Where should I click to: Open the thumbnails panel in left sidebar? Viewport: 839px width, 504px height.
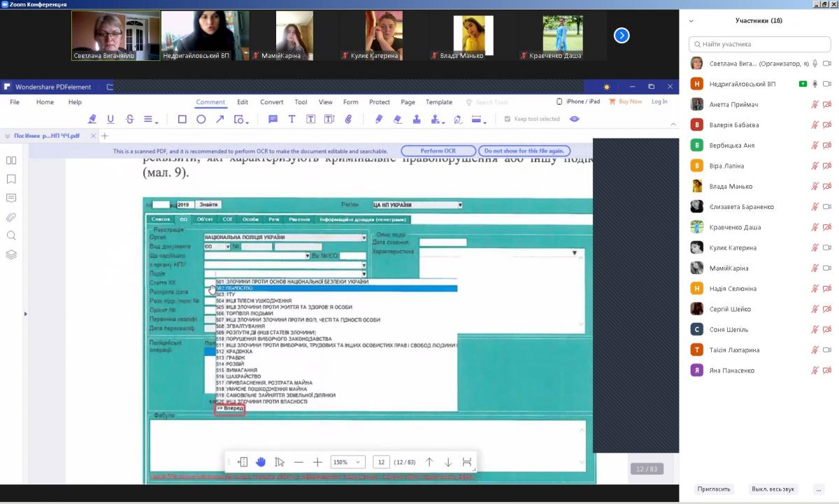(11, 160)
